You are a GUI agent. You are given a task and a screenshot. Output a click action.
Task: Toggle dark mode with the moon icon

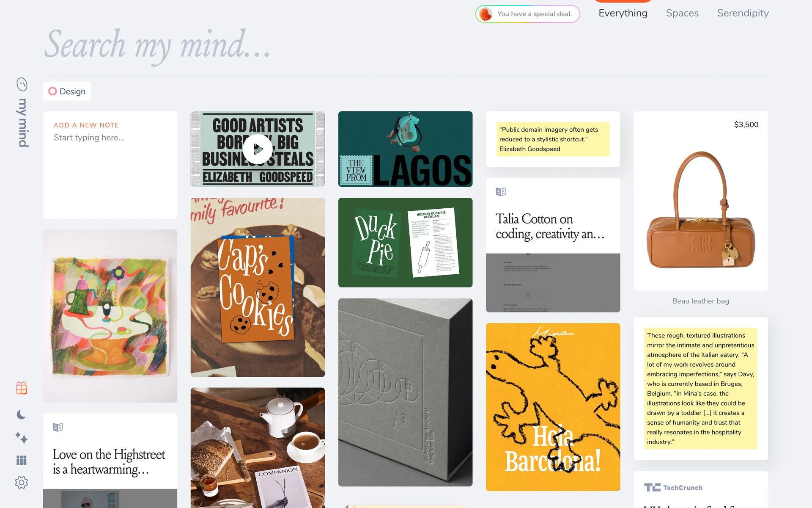pos(21,414)
